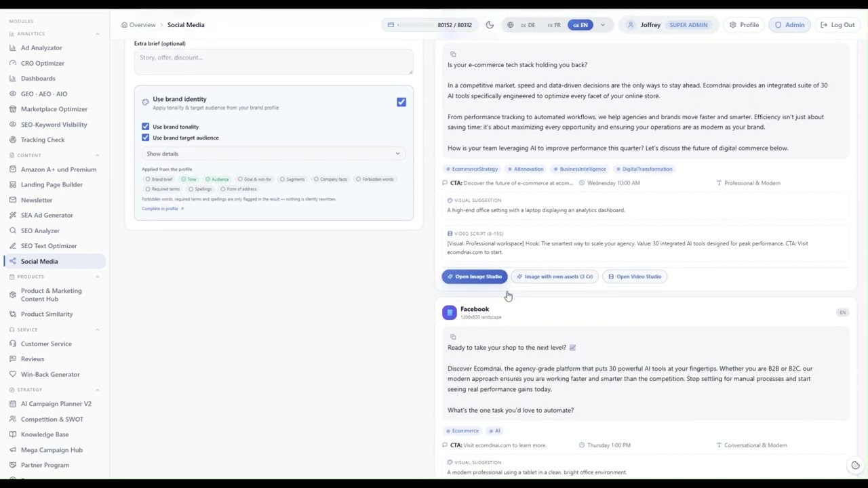Open GEO - AEO - AIO module

point(43,94)
